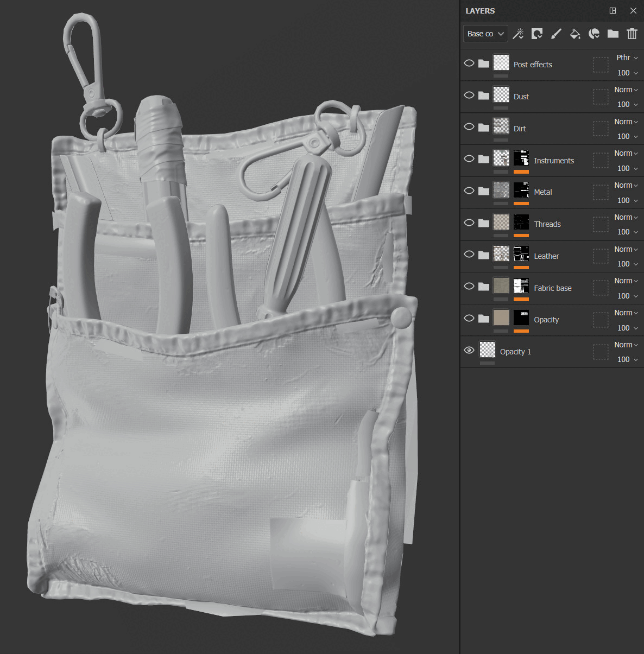Hide the Dust layer
This screenshot has height=654, width=644.
pos(469,95)
